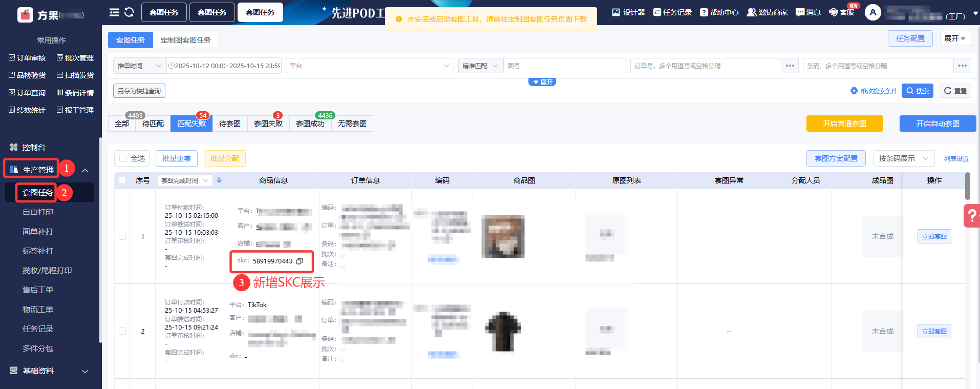Open 条码详情 quick action

(x=75, y=93)
